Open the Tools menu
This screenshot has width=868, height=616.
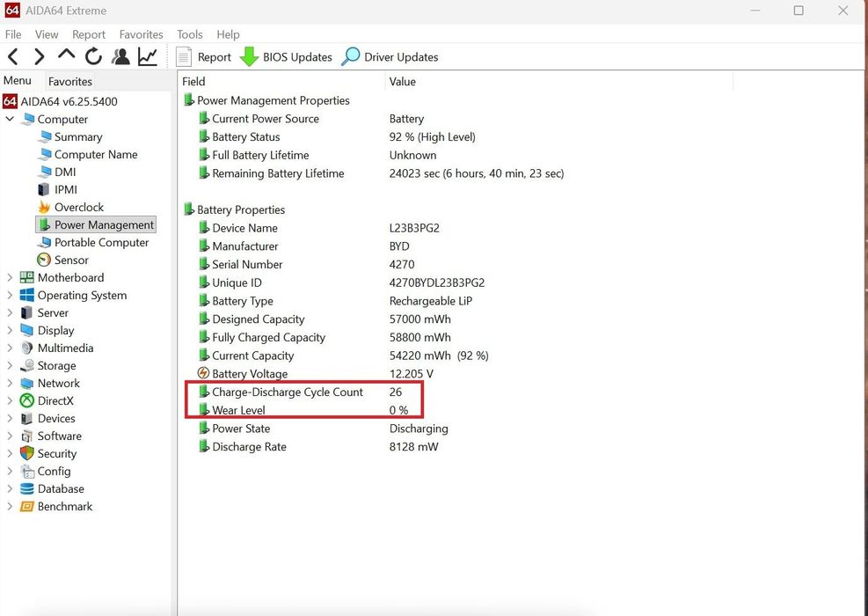point(189,34)
